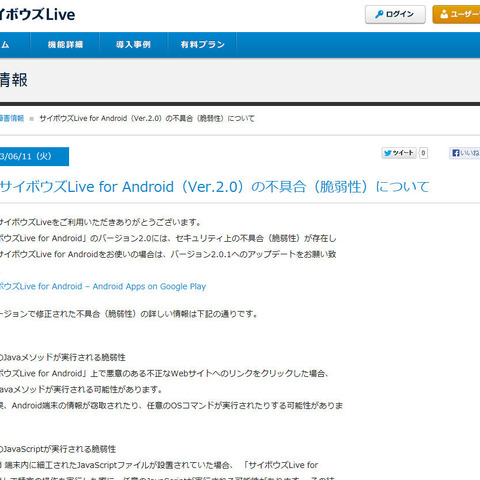
Task: Click the sentence mentioning バージョン2.0.1へのアップデート
Action: 168,254
